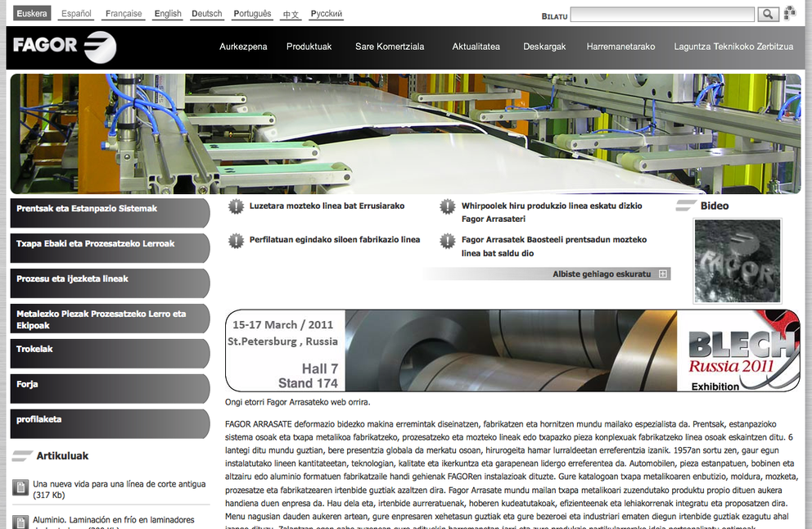Open the profilaketa category
The width and height of the screenshot is (812, 529).
point(110,424)
